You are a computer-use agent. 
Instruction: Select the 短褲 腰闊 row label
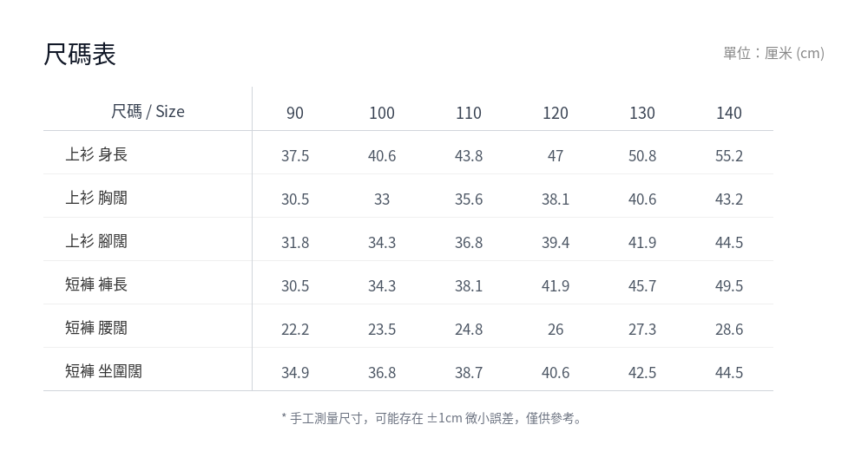click(x=96, y=328)
